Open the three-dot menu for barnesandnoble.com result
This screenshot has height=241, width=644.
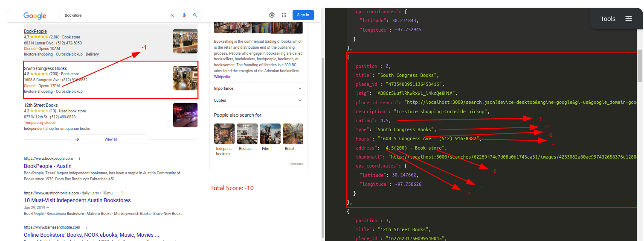87,227
